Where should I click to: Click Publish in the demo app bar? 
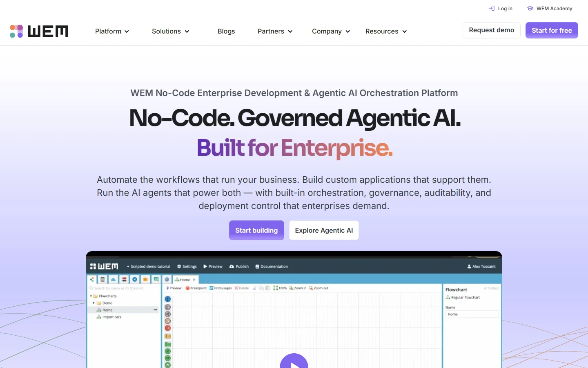pos(239,267)
